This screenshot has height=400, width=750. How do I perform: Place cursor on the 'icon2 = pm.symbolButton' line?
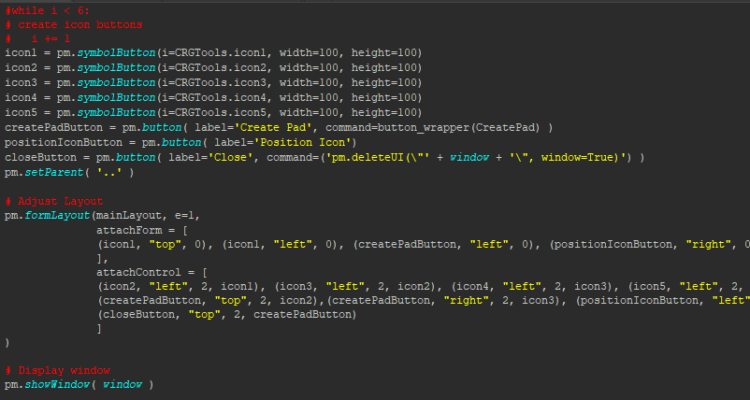(x=213, y=67)
